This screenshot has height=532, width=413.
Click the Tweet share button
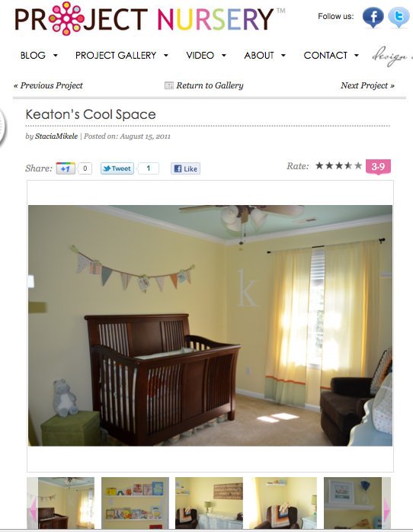click(117, 168)
